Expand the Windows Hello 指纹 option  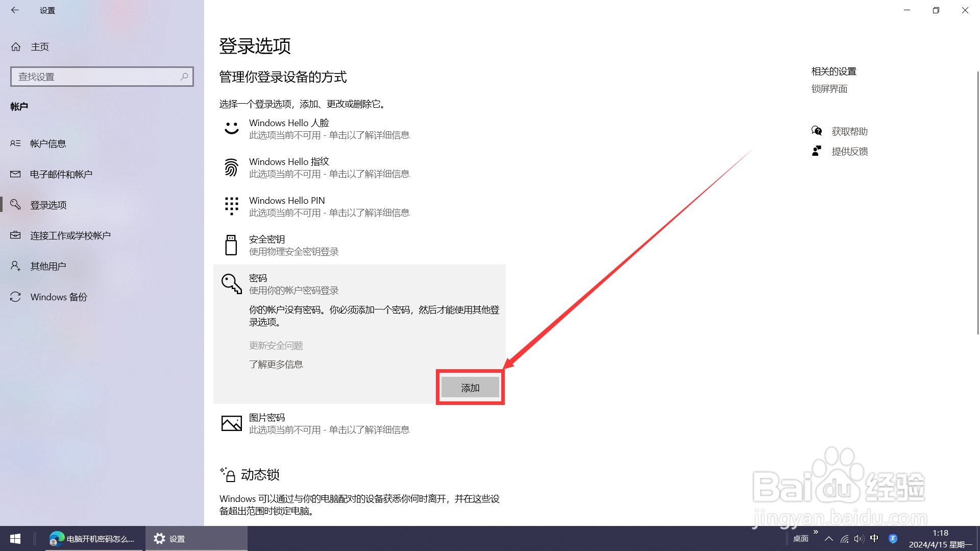click(359, 167)
